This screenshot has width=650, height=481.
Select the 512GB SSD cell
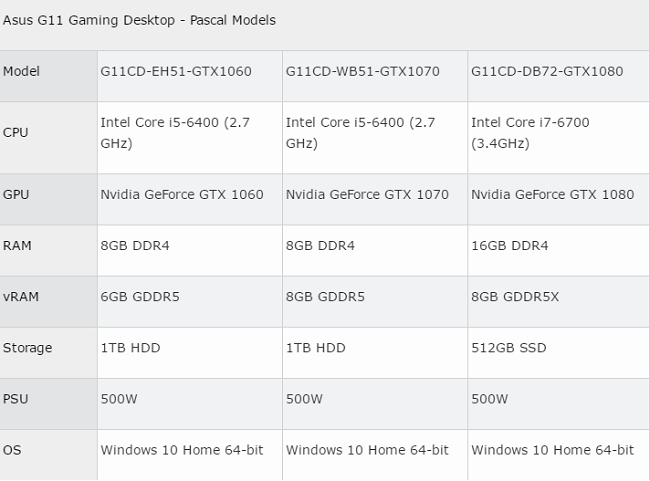tap(509, 348)
